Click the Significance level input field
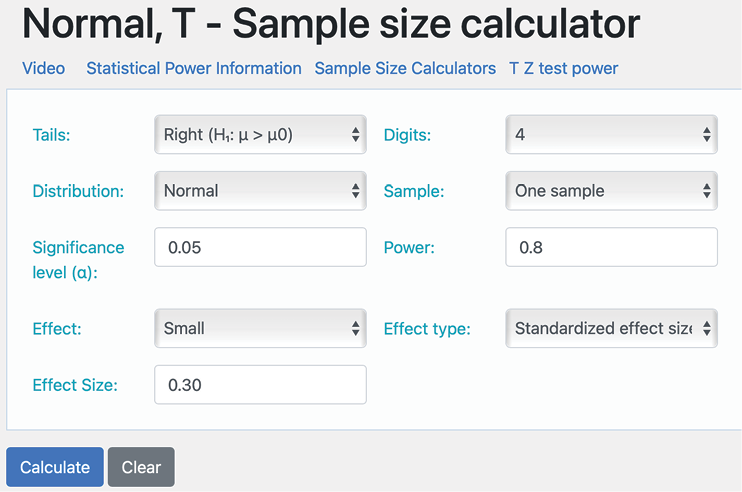 [x=260, y=247]
